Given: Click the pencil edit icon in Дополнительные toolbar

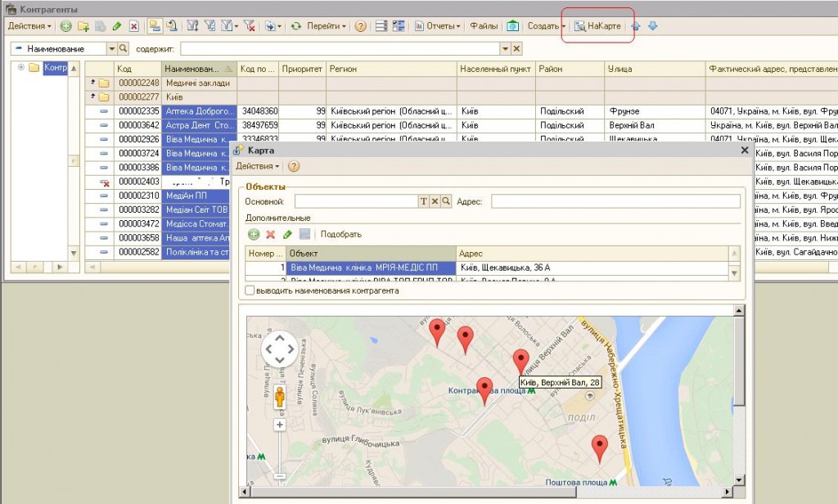Looking at the screenshot, I should 287,234.
